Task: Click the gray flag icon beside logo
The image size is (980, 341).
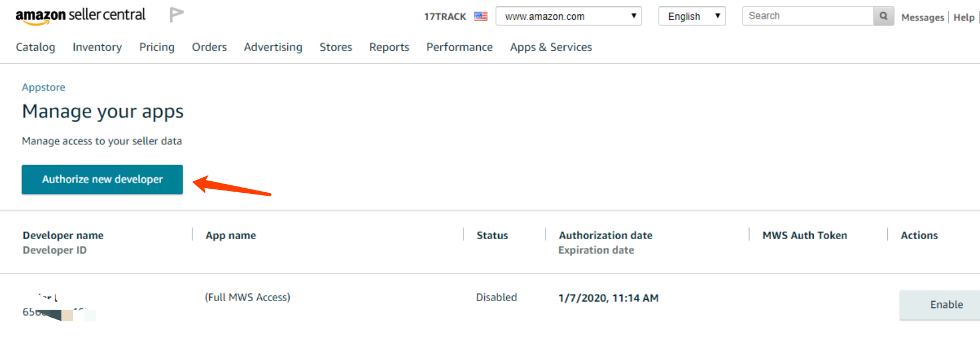Action: [x=176, y=14]
